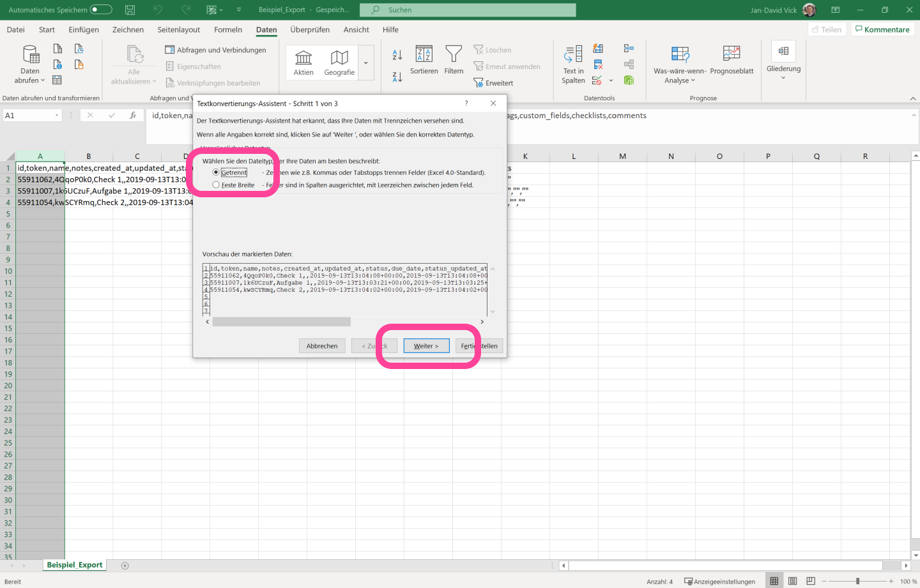The image size is (920, 588).
Task: Click the recent sources icon
Action: tap(79, 49)
